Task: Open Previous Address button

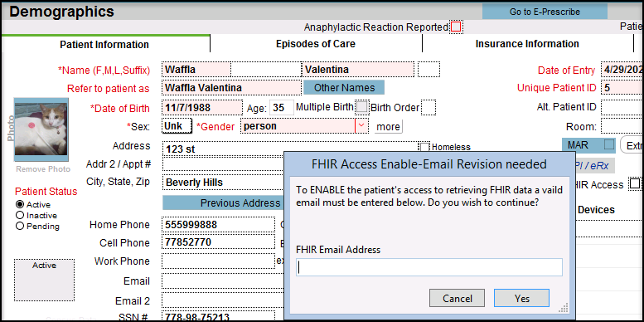Action: (x=224, y=202)
